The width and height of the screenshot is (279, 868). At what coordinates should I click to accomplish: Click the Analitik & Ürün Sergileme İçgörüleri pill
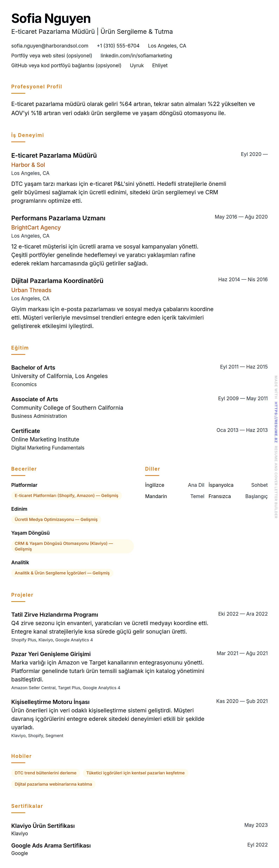62,573
